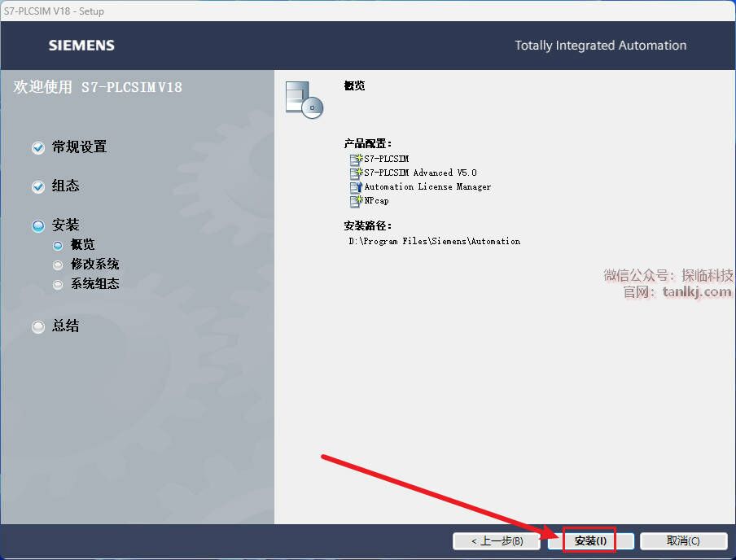Select the 组态 step label
This screenshot has width=736, height=560.
click(66, 186)
